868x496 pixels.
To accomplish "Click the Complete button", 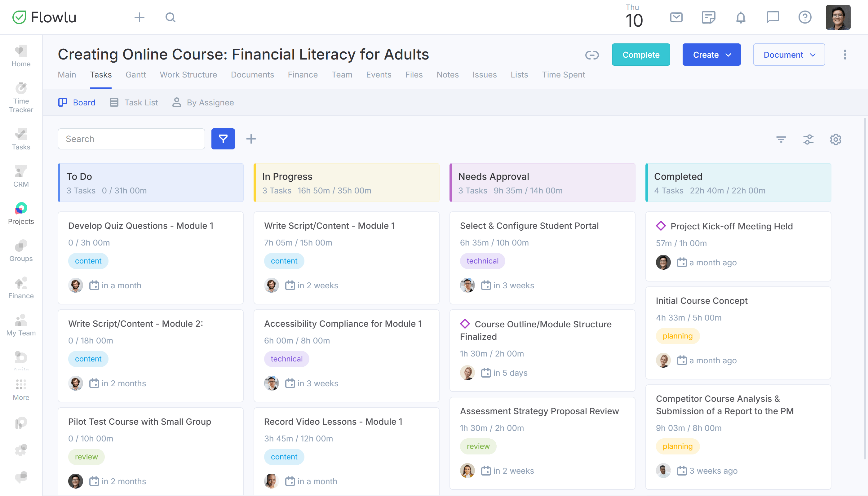I will 641,55.
